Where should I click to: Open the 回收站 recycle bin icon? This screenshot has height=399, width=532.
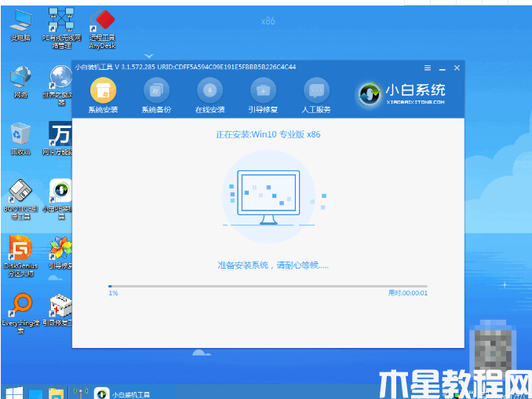(20, 139)
